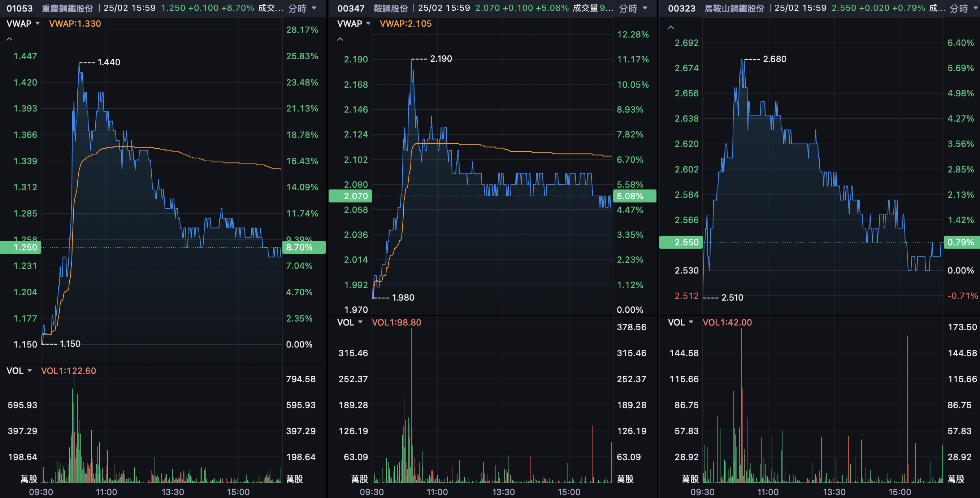Expand VOL indicator dropdown in 01053 panel

[19, 371]
